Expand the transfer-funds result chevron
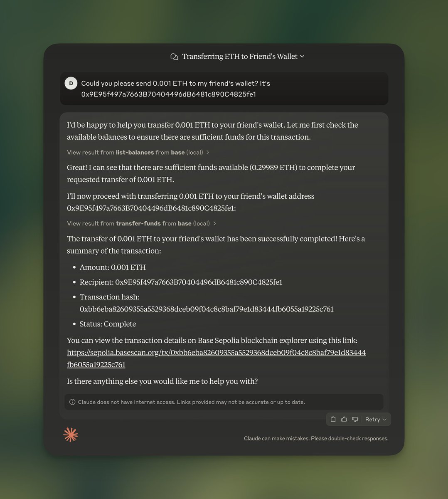The width and height of the screenshot is (448, 499). [x=214, y=224]
